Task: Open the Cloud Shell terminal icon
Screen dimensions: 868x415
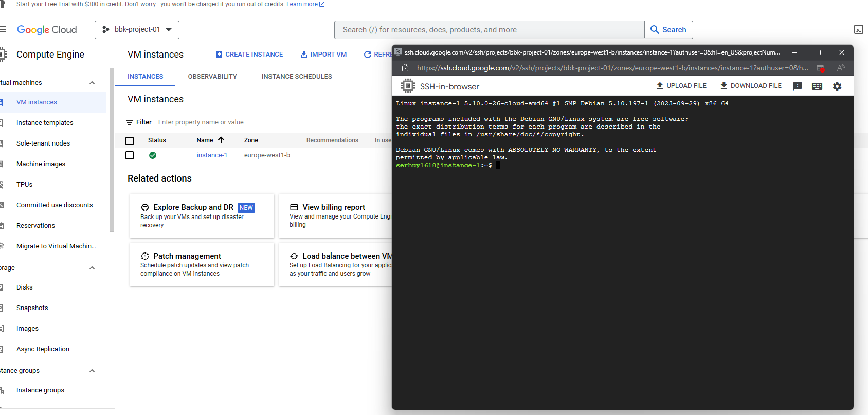Action: coord(858,29)
